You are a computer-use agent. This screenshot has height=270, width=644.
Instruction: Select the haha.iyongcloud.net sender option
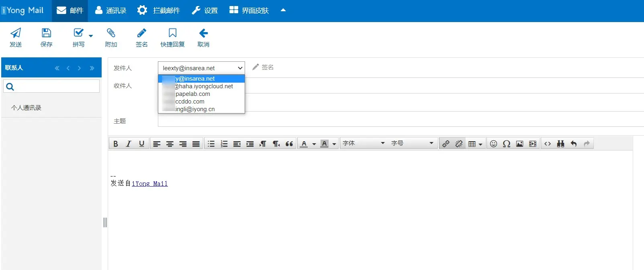202,86
